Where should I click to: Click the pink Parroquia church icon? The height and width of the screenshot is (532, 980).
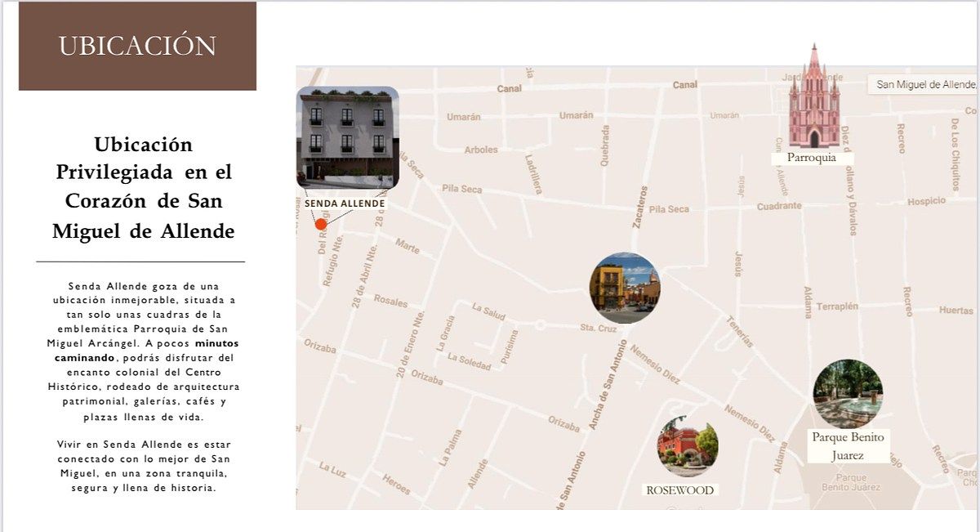pyautogui.click(x=813, y=100)
